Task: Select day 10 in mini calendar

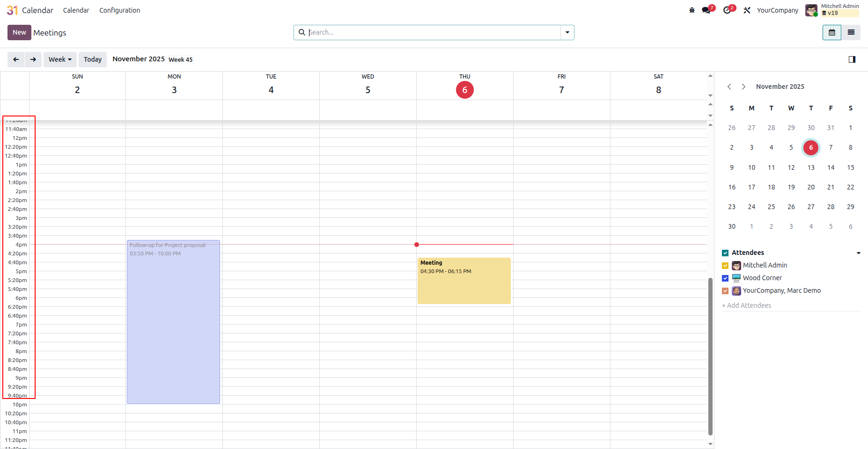Action: [x=751, y=167]
